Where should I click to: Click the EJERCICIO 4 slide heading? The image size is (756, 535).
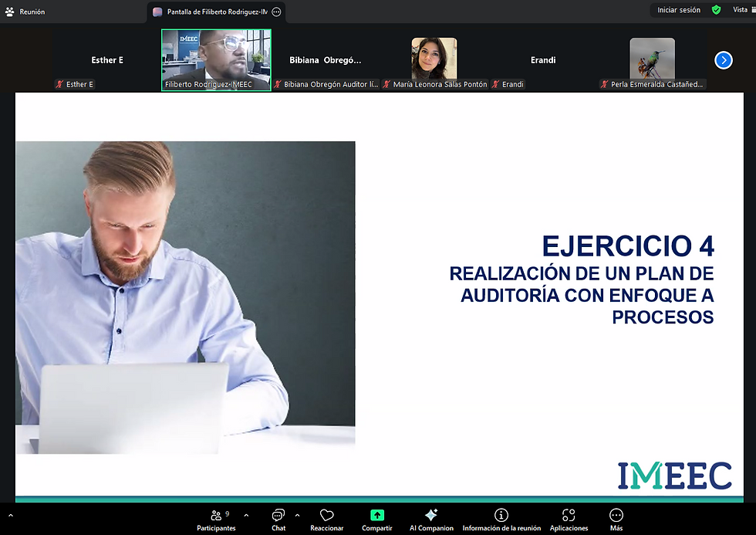[628, 246]
